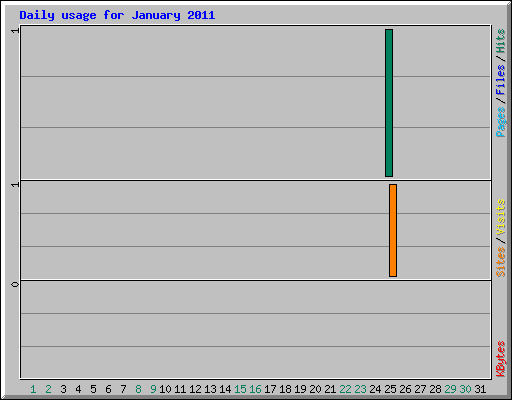This screenshot has width=512, height=400.
Task: Click day label '12' on the x-axis
Action: tap(195, 389)
